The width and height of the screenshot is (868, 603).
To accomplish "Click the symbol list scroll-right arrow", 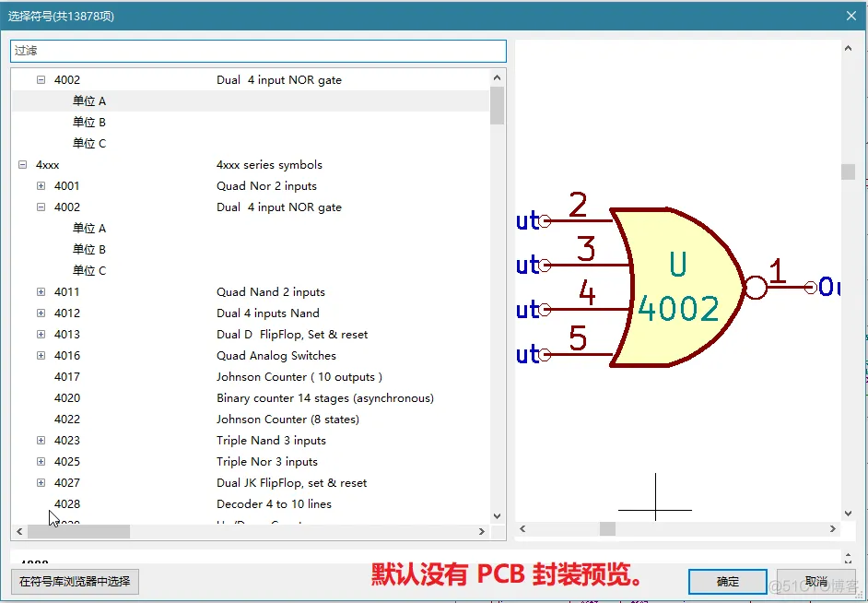I will [x=482, y=532].
